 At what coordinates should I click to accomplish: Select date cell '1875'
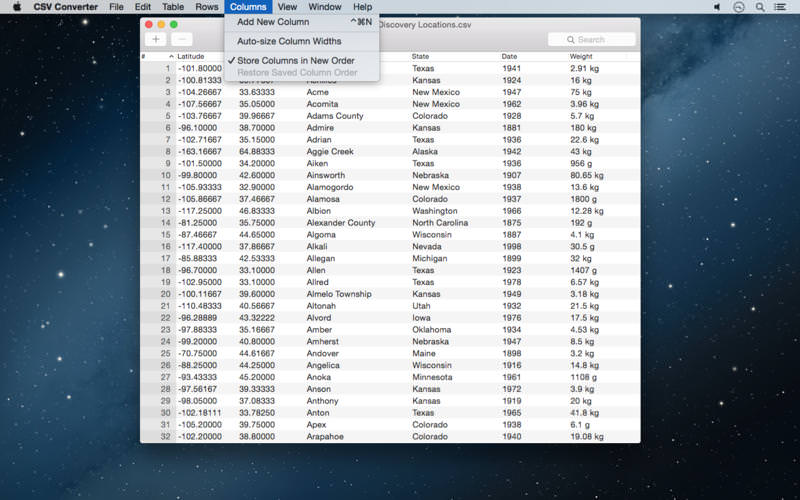point(511,223)
